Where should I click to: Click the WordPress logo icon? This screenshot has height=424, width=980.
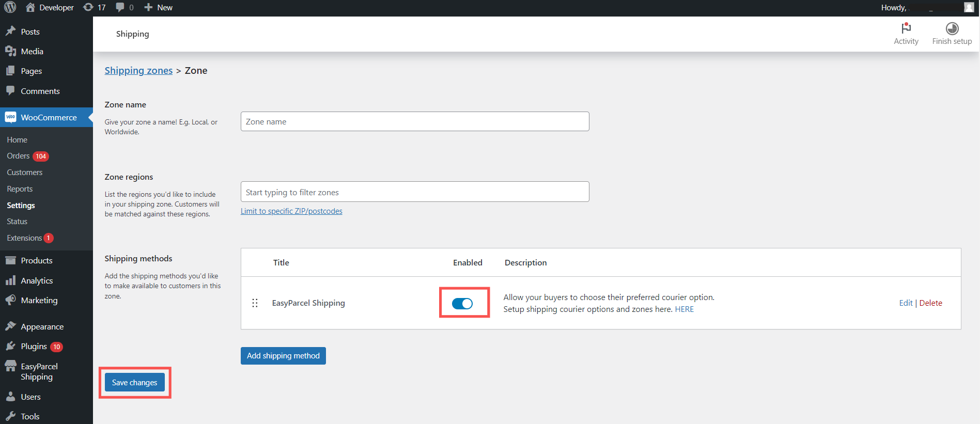coord(10,7)
